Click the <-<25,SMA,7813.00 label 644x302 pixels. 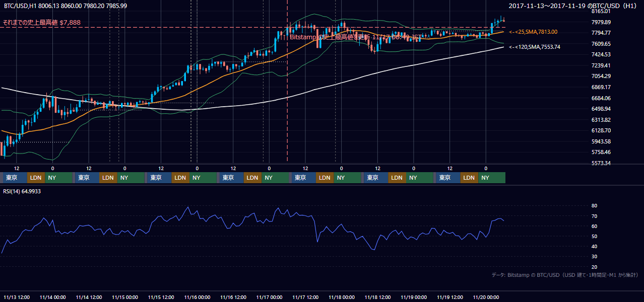coord(533,32)
